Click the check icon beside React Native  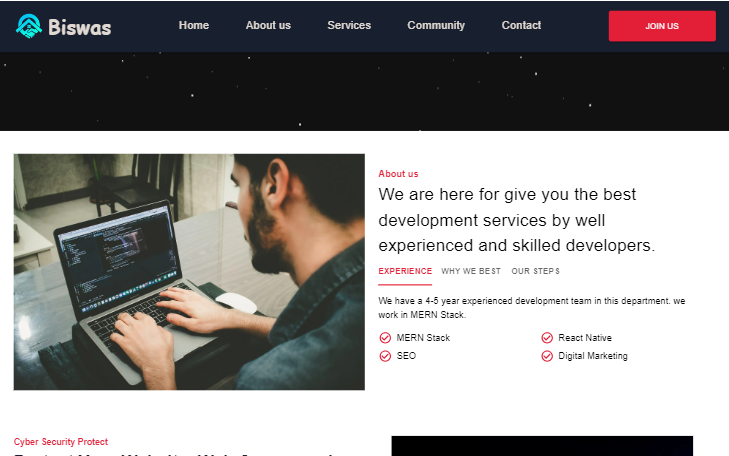click(x=547, y=338)
